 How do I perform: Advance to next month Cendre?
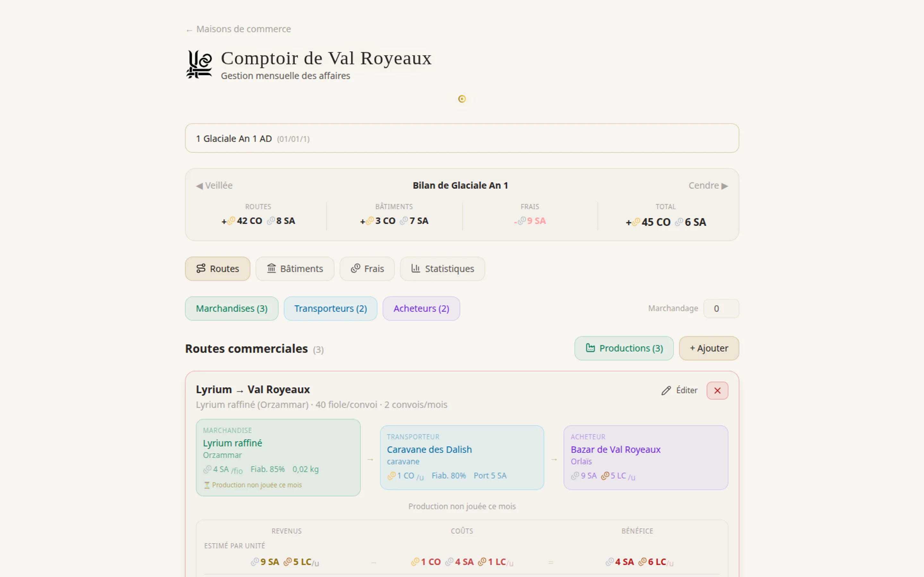(708, 186)
